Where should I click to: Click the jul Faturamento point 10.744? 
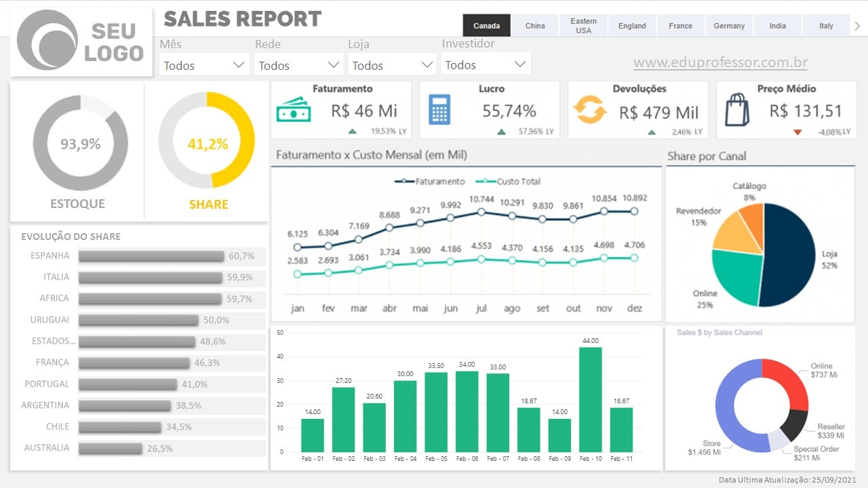coord(481,211)
